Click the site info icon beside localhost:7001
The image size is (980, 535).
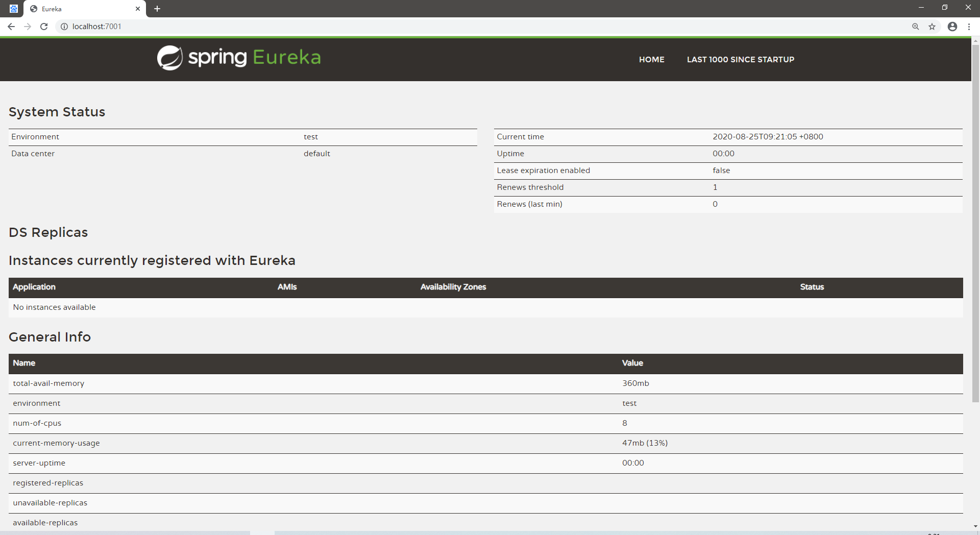pos(64,27)
